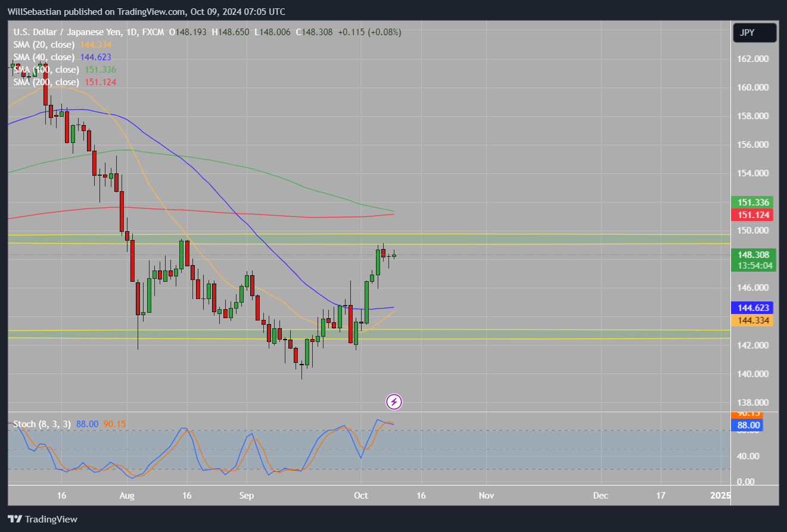Viewport: 787px width, 532px height.
Task: Click the purple lightning event icon
Action: (x=394, y=402)
